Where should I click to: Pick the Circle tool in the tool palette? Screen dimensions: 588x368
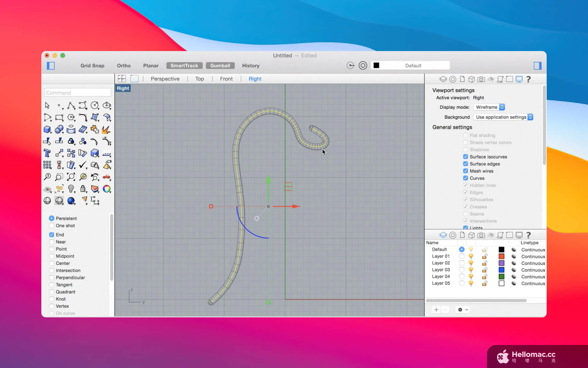[x=95, y=105]
